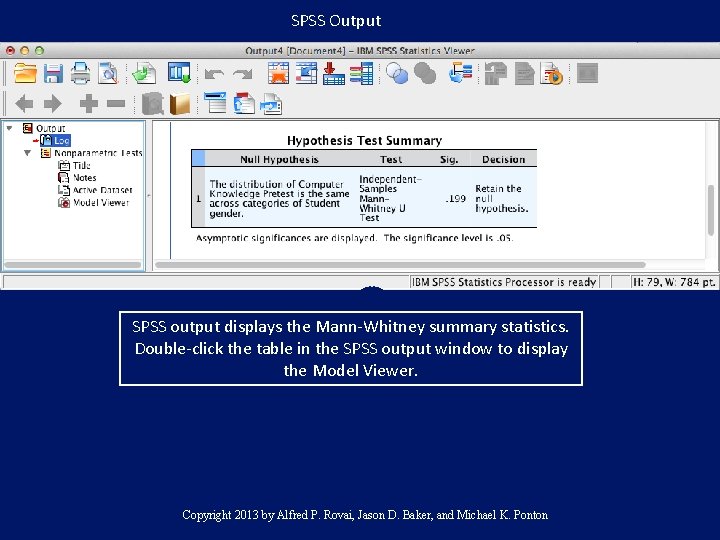Click the output pane vertical scrollbar
This screenshot has width=720, height=540.
(711, 210)
